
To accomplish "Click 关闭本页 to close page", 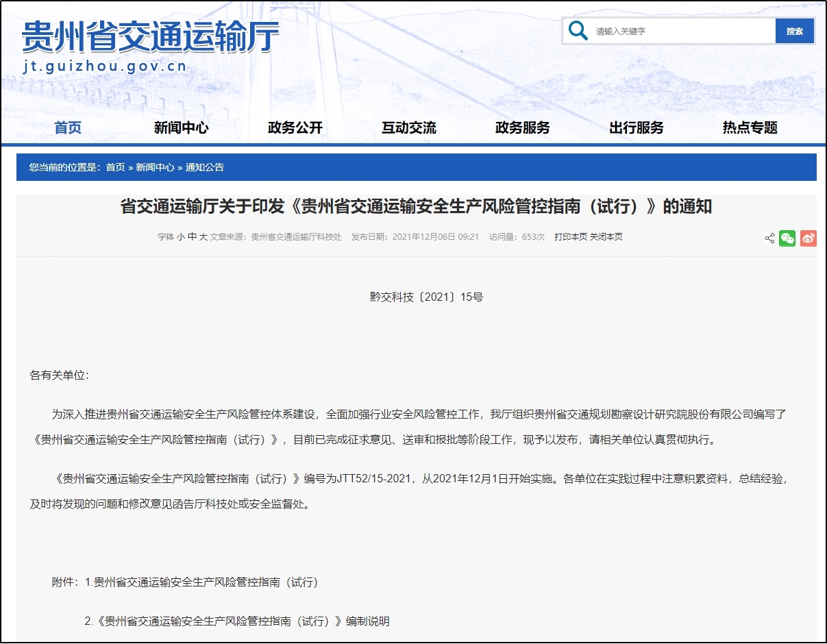I will [x=606, y=237].
